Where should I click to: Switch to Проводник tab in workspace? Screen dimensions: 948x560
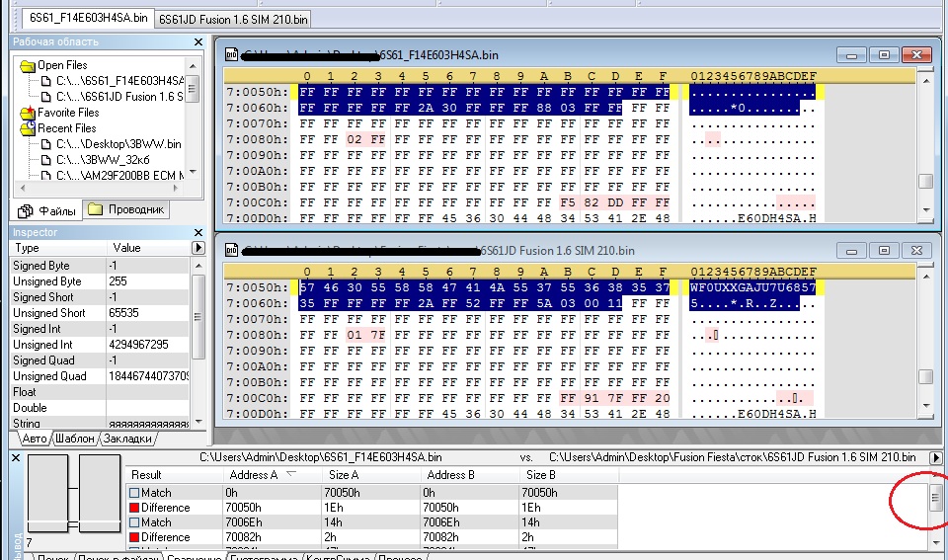point(125,209)
